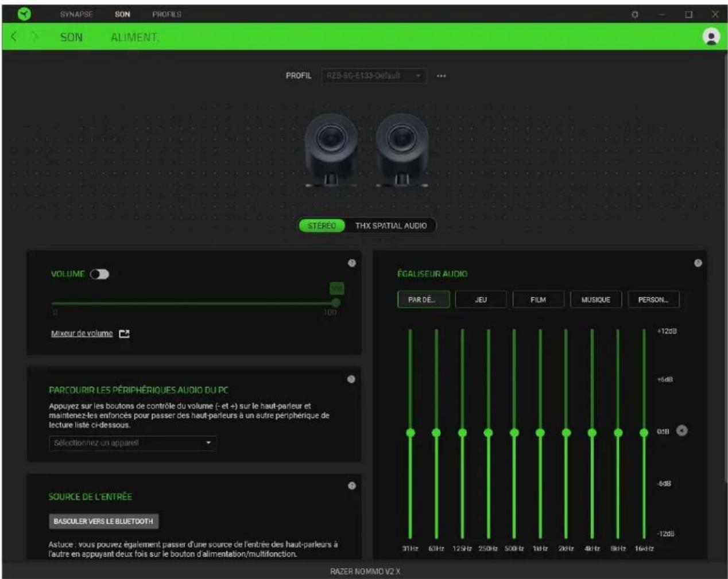
Task: Click the equalizer reset arrow at 0dB
Action: pyautogui.click(x=681, y=430)
